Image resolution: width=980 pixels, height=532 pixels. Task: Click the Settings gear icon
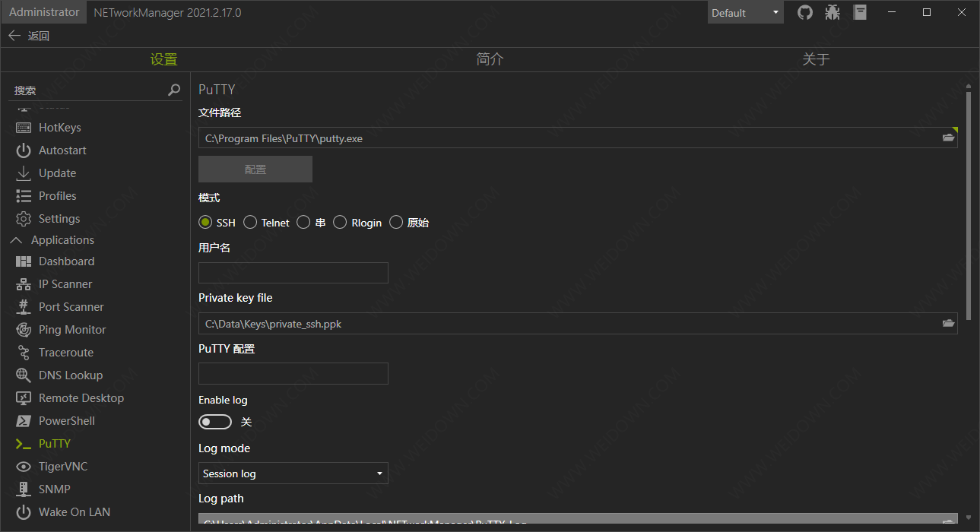[24, 219]
